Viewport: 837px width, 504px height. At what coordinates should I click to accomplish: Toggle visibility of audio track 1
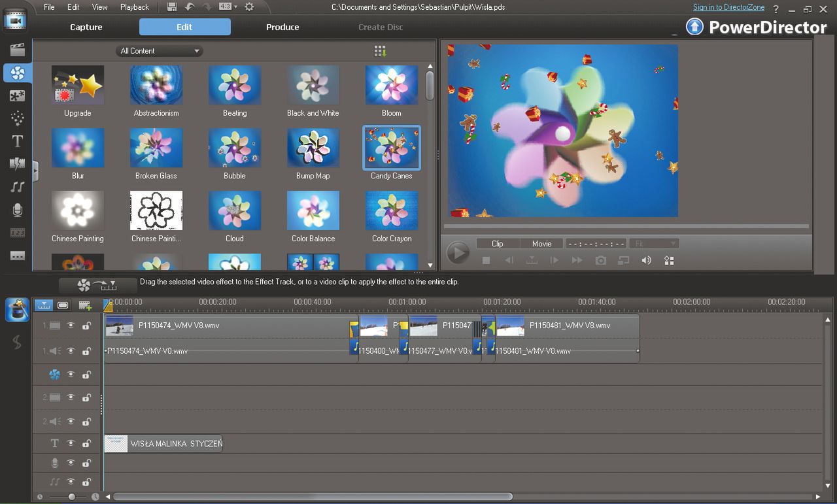click(x=71, y=351)
